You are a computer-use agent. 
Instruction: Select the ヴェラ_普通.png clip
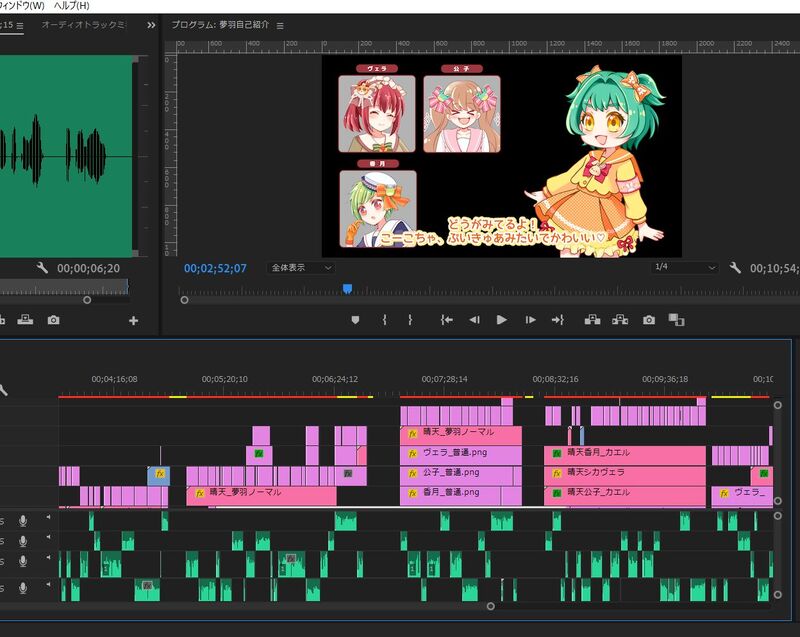(461, 453)
